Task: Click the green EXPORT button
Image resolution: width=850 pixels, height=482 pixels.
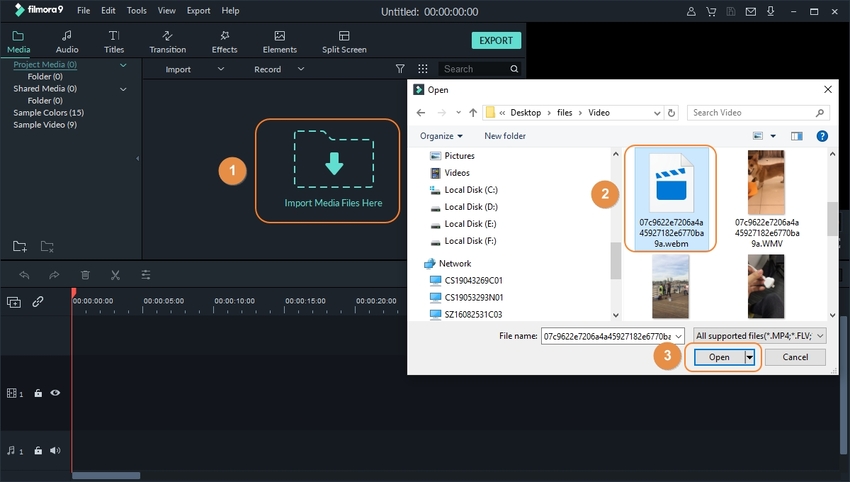Action: (496, 41)
